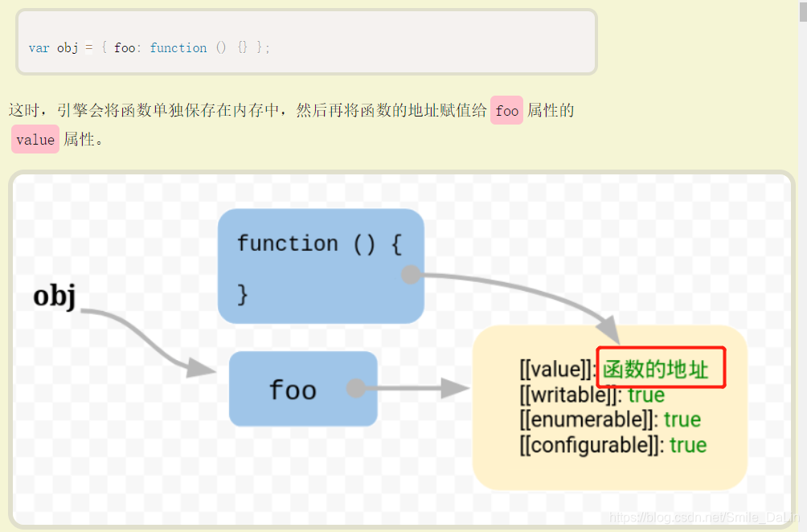The image size is (807, 532).
Task: Click the paragraph beginning 这时，引擎会将函数
Action: pyautogui.click(x=291, y=125)
